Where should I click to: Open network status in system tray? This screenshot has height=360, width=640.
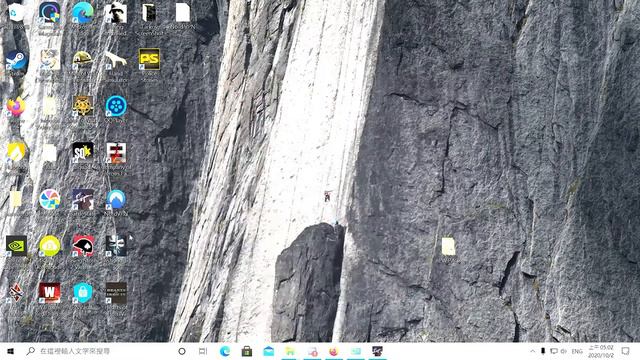coord(553,351)
